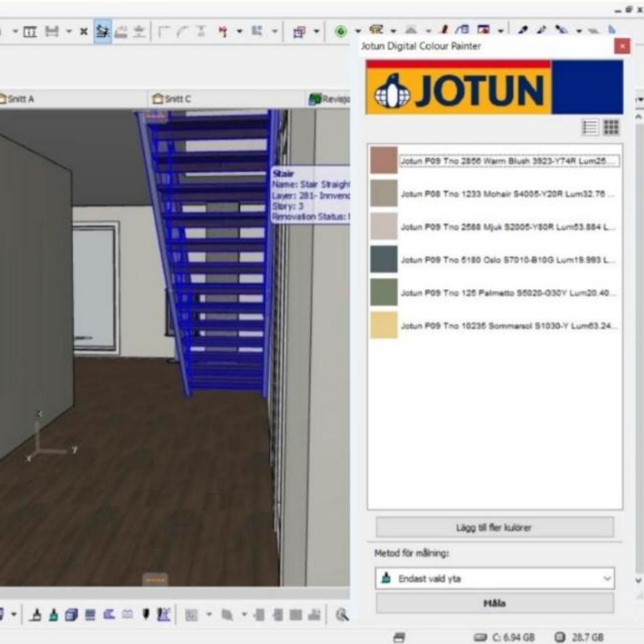The height and width of the screenshot is (644, 644).
Task: Click the magnifier zoom icon in bottom toolbar
Action: point(342,614)
